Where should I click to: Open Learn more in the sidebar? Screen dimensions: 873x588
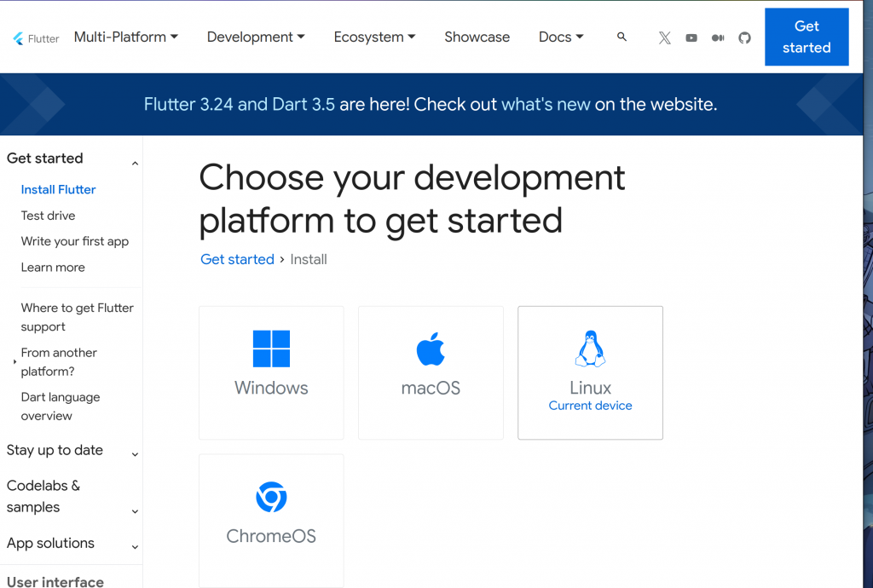(53, 267)
